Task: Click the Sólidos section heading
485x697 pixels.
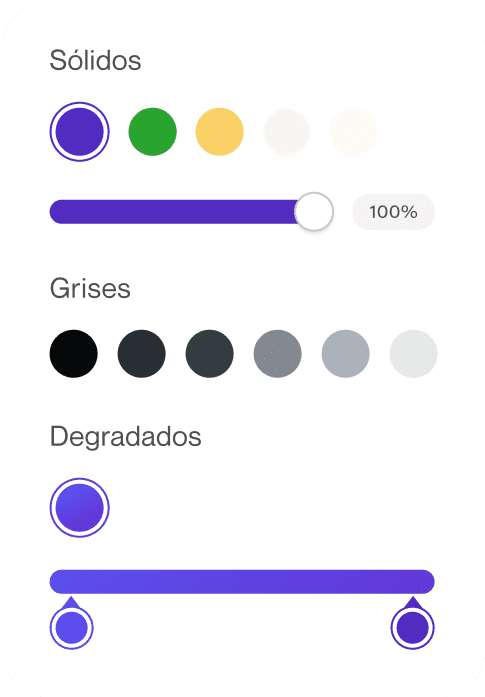Action: [95, 60]
